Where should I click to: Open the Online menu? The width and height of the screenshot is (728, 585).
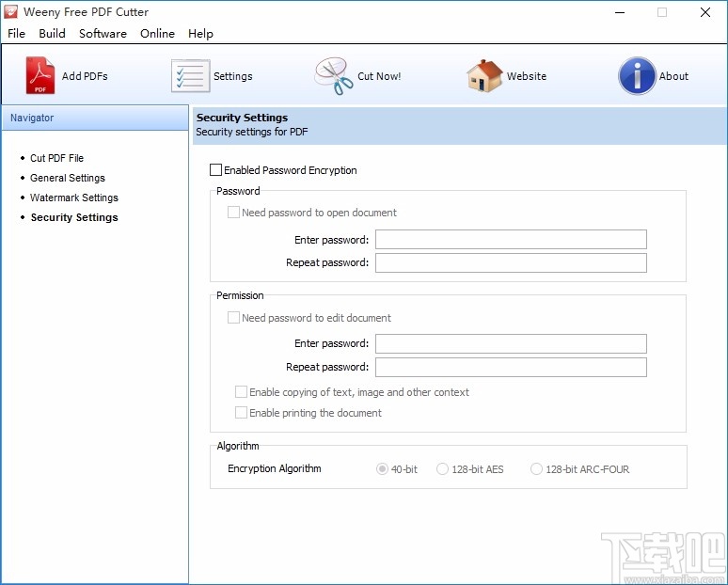click(x=157, y=34)
